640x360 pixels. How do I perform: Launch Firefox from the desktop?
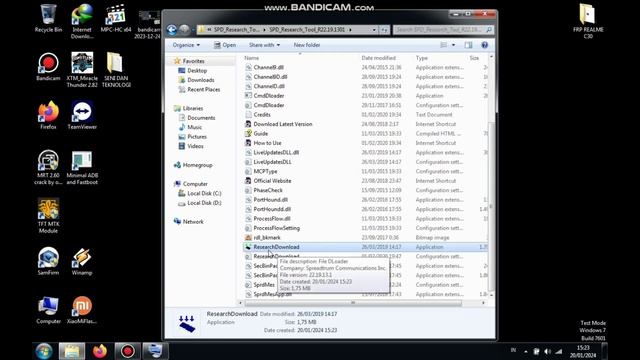click(48, 115)
